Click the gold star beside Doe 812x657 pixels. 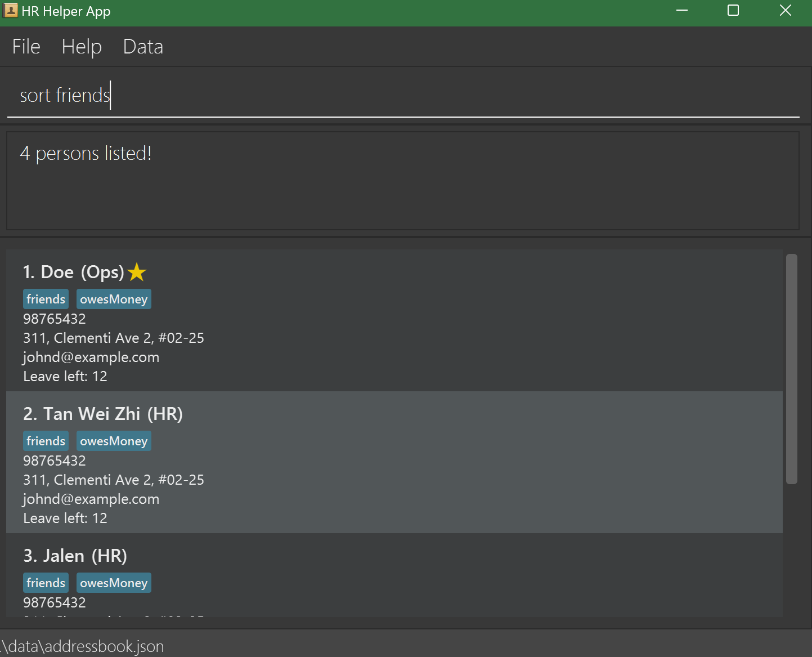(x=137, y=272)
